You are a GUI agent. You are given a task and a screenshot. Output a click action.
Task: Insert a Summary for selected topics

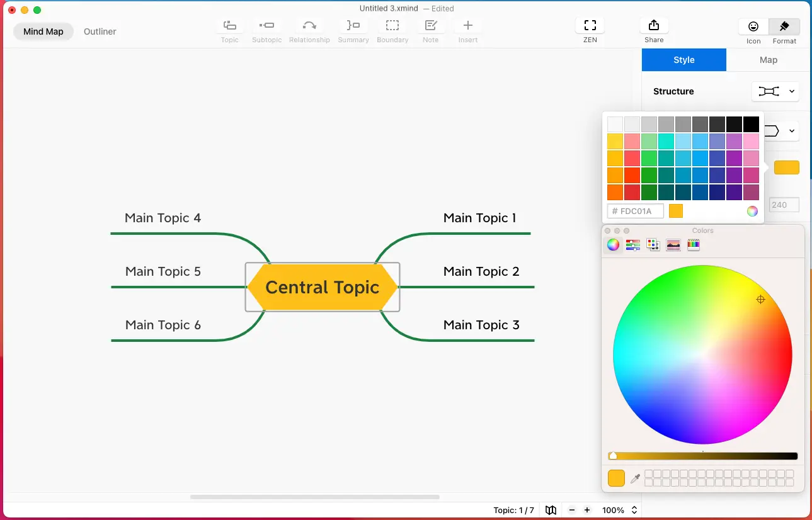pos(353,28)
